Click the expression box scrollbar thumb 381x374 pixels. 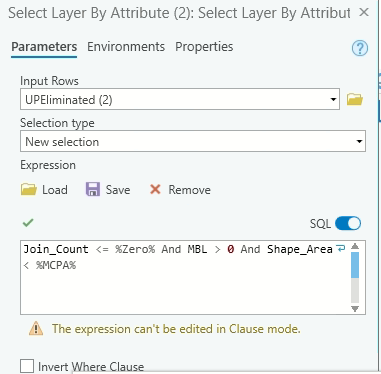point(355,265)
